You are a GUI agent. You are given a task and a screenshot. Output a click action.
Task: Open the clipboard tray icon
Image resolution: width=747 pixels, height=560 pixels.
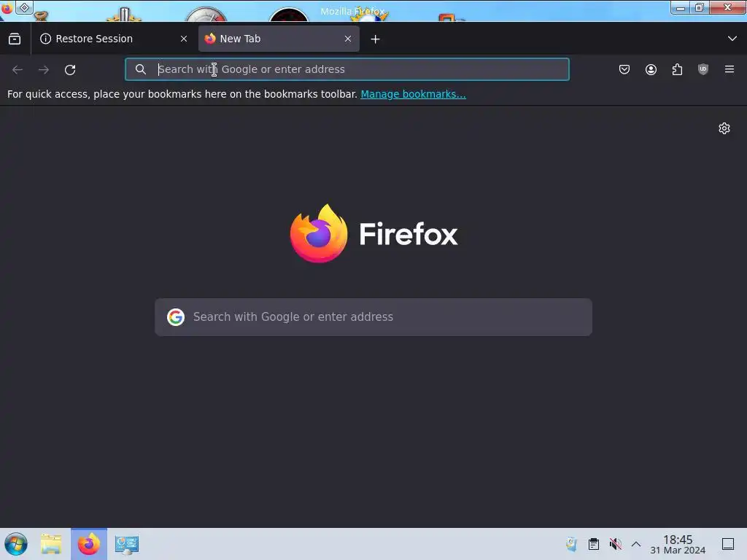[594, 544]
